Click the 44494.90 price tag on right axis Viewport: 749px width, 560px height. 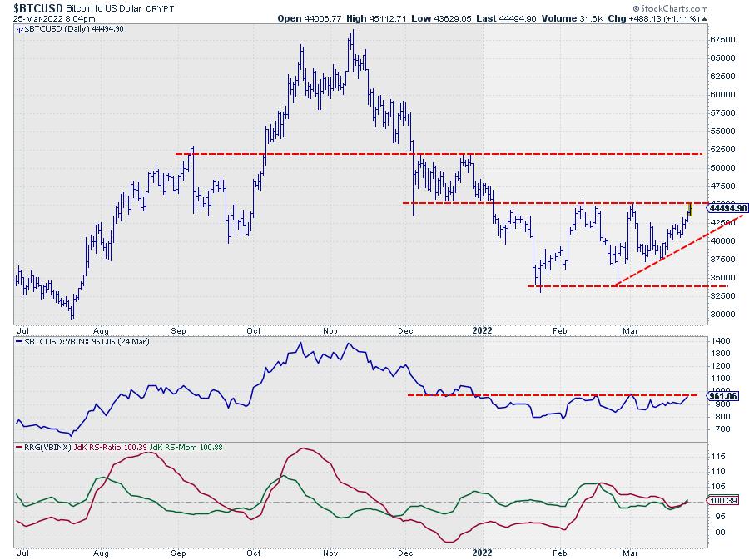[x=727, y=208]
